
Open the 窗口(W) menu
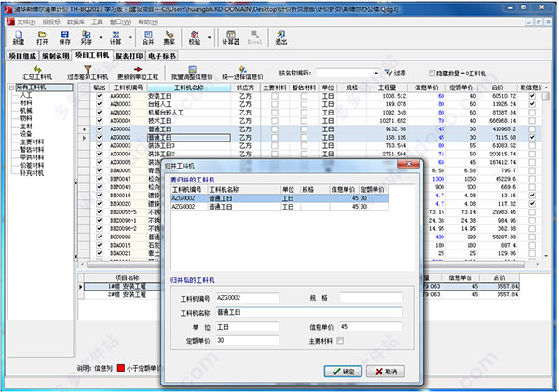(120, 22)
